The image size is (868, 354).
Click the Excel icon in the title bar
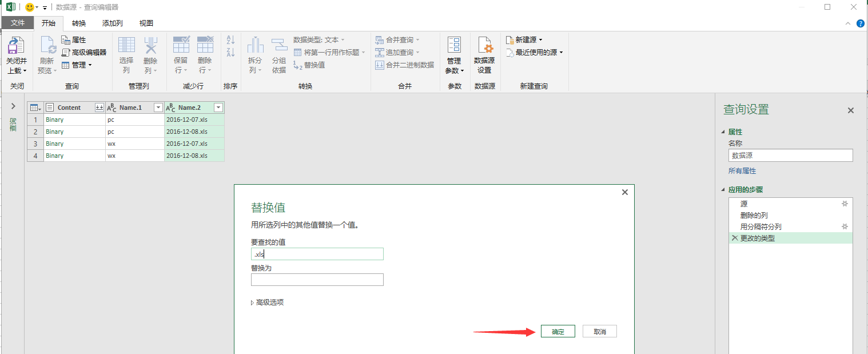coord(11,7)
